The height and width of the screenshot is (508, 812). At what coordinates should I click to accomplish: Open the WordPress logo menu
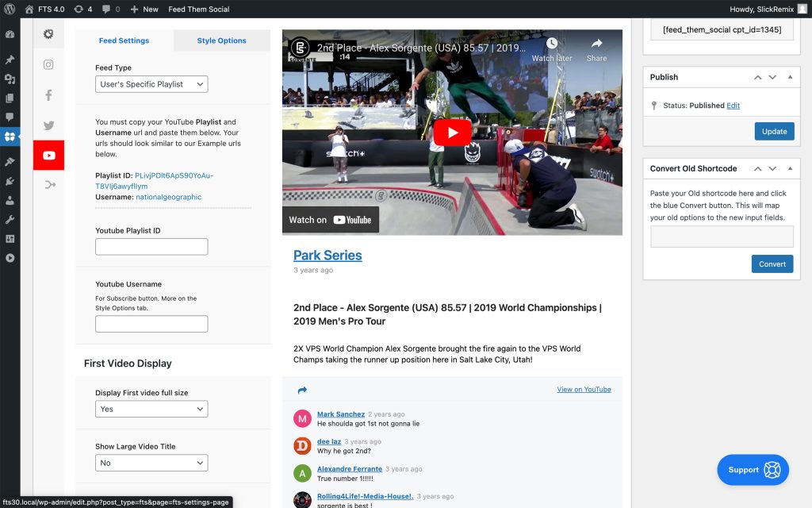[10, 9]
